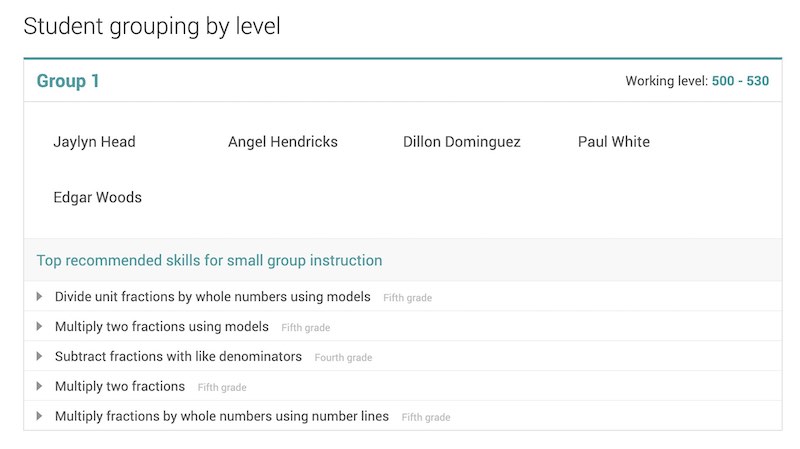Select student Jaylyn Head
800x449 pixels.
click(94, 142)
